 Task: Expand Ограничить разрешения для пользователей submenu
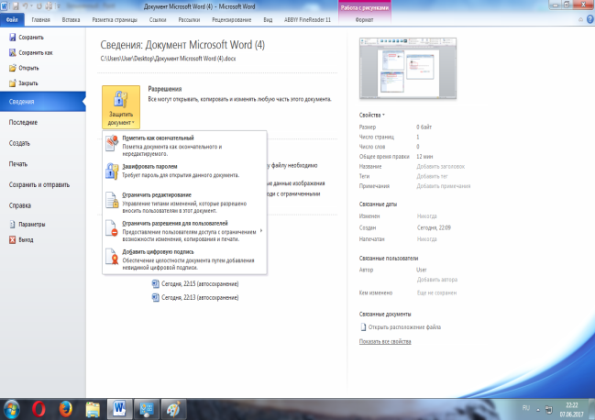pyautogui.click(x=184, y=231)
